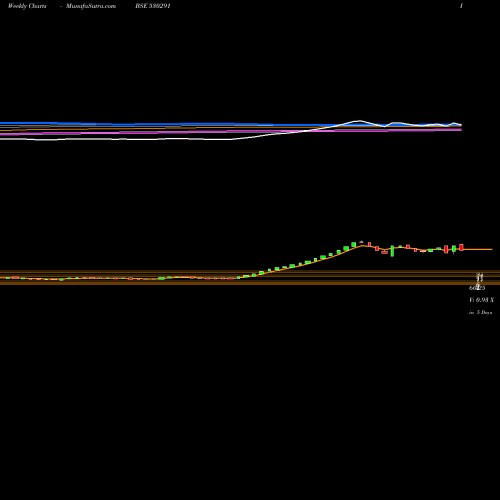Click the "in 5 Days" label
The height and width of the screenshot is (500, 500).
pyautogui.click(x=481, y=313)
